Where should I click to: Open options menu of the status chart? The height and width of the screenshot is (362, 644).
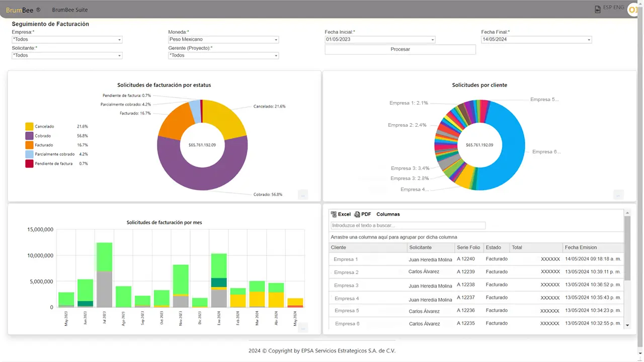(302, 195)
